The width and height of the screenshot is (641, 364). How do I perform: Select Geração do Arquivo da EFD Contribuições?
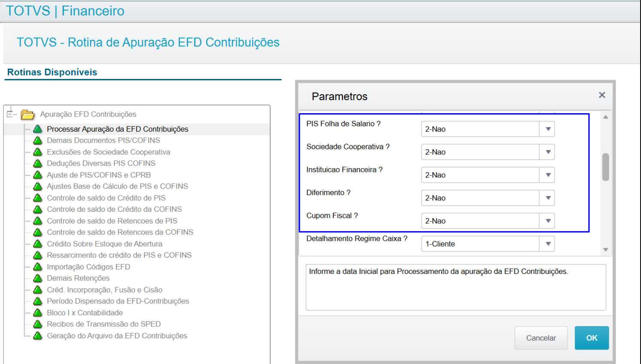pyautogui.click(x=117, y=336)
